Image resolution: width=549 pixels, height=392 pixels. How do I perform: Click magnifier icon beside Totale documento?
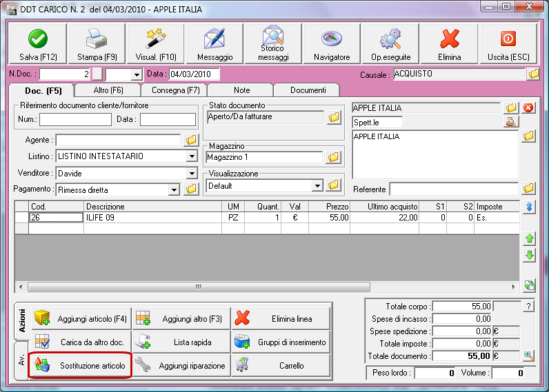pos(529,356)
